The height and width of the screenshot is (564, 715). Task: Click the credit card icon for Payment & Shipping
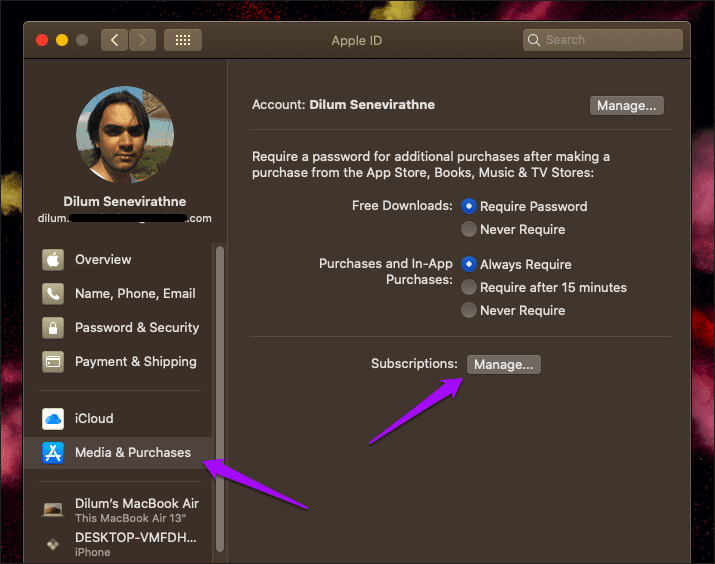coord(53,362)
